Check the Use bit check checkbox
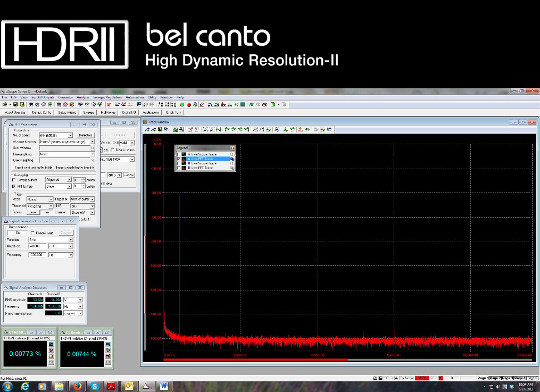 point(113,150)
